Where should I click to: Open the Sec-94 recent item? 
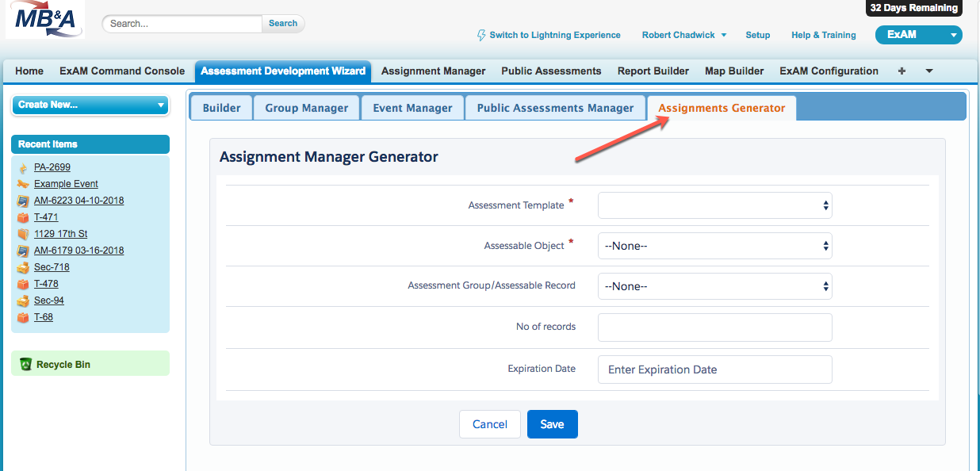coord(49,301)
